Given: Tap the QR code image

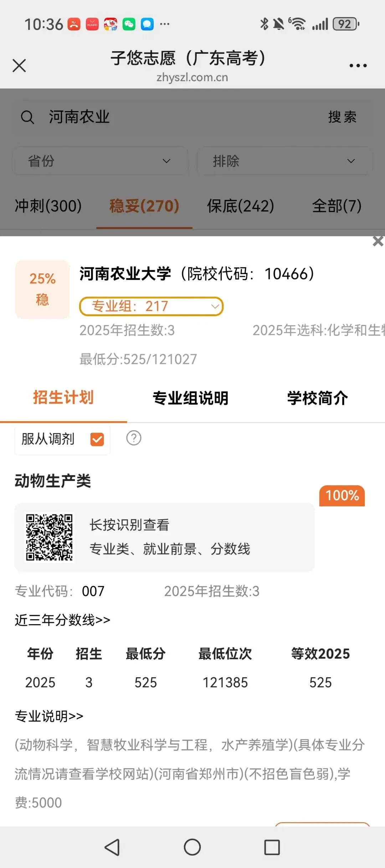Looking at the screenshot, I should click(x=49, y=537).
